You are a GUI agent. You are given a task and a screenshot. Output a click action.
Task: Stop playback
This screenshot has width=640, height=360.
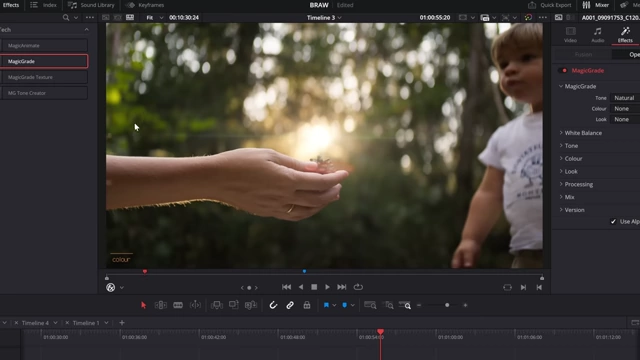point(314,287)
